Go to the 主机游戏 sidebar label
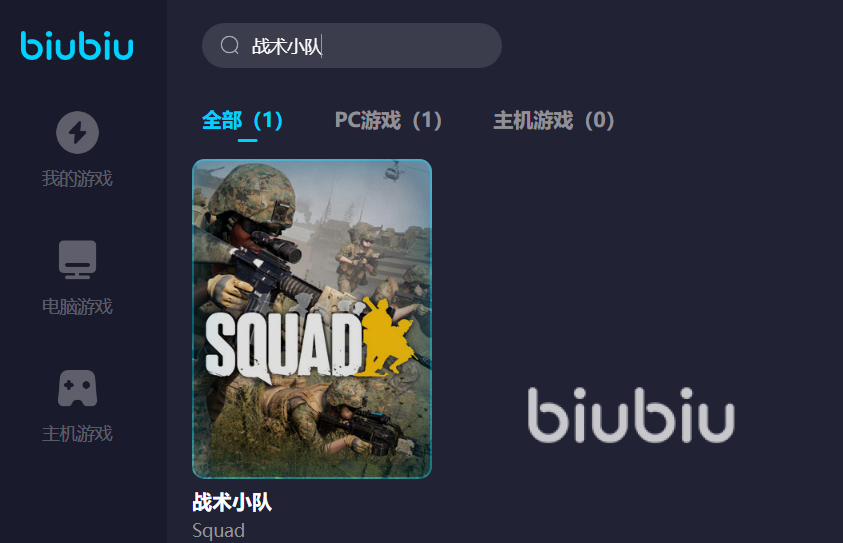843x543 pixels. click(77, 433)
